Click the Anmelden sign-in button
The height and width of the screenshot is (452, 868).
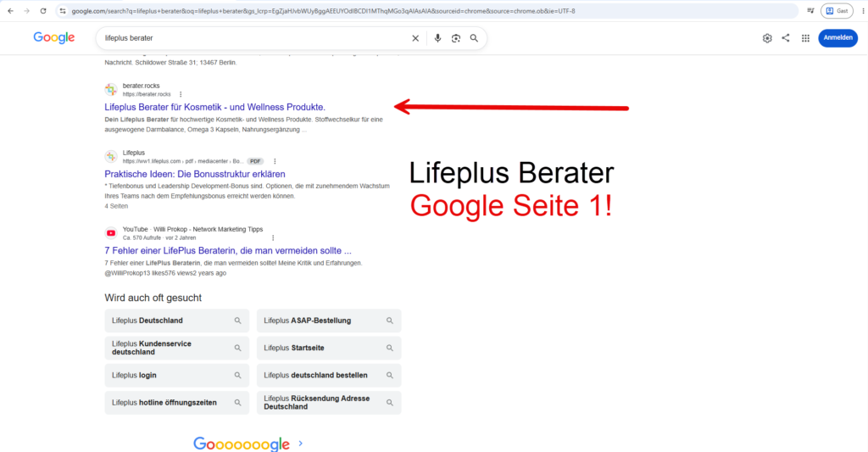tap(837, 37)
